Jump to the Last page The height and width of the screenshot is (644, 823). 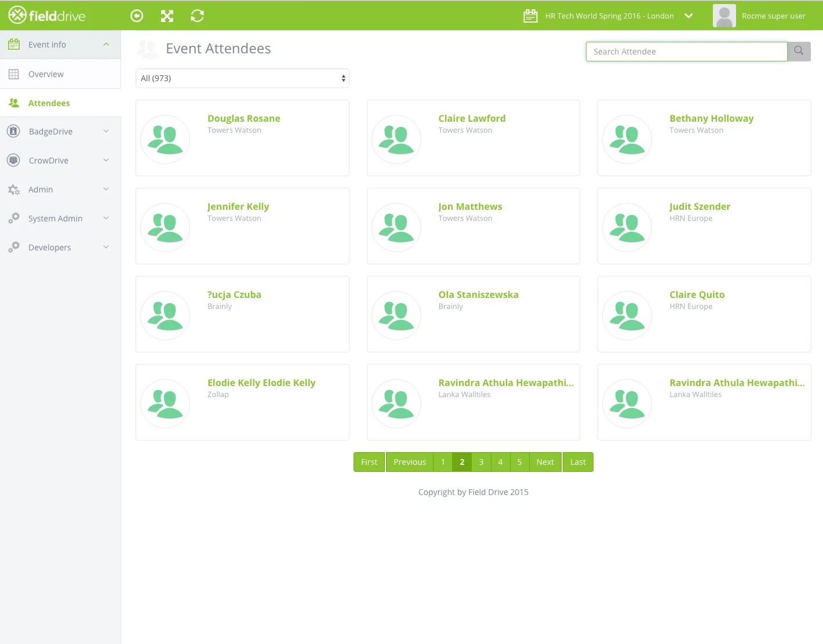pos(578,462)
